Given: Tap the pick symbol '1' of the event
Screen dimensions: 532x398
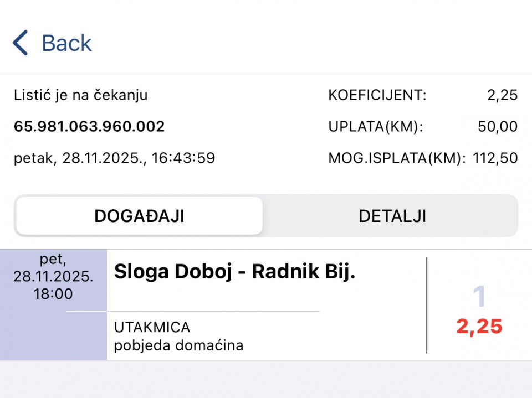Looking at the screenshot, I should pos(479,298).
